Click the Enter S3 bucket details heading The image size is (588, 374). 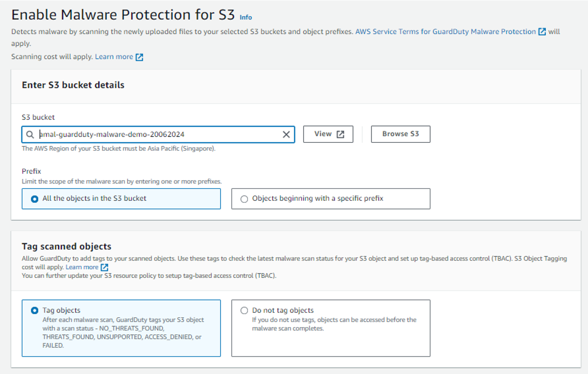(73, 85)
